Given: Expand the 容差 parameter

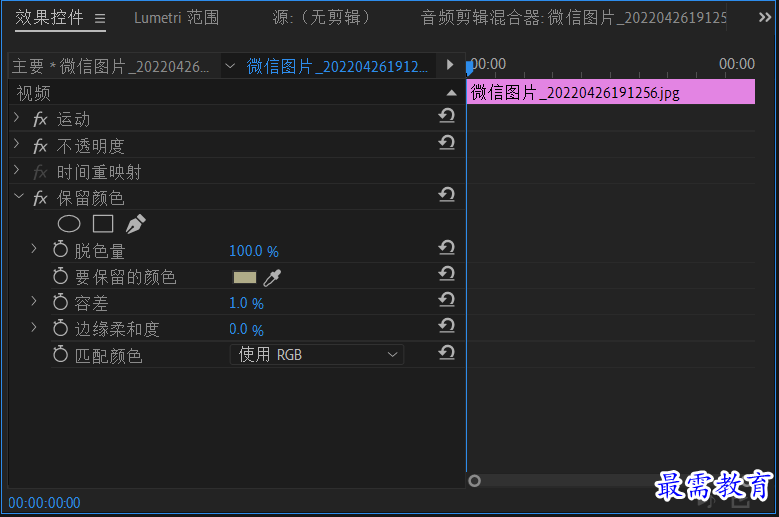Looking at the screenshot, I should point(34,301).
